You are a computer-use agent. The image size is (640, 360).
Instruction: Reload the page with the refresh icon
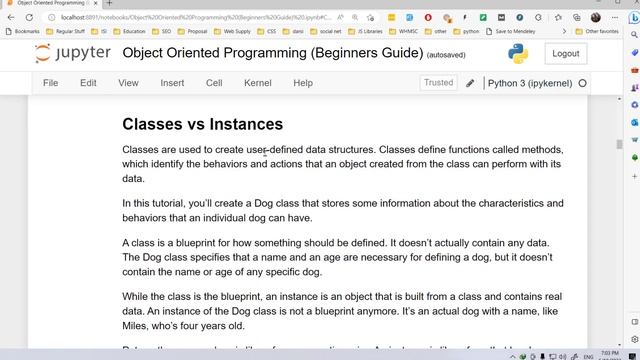(29, 18)
